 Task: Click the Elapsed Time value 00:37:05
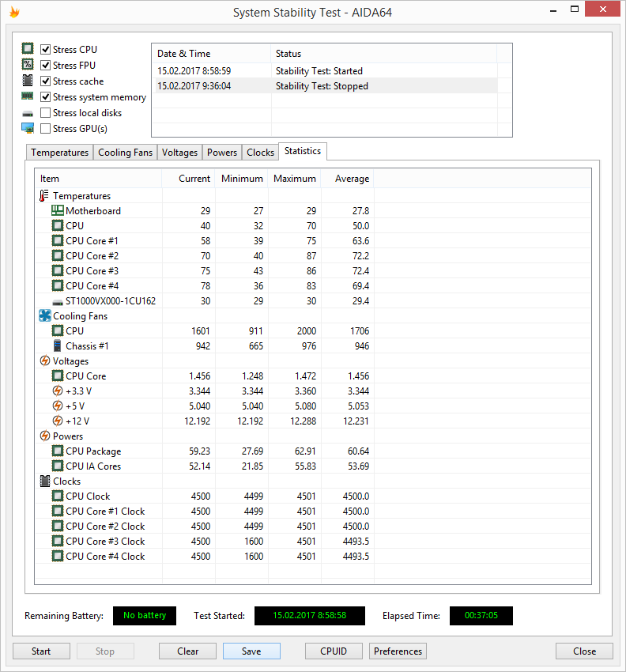click(x=481, y=615)
